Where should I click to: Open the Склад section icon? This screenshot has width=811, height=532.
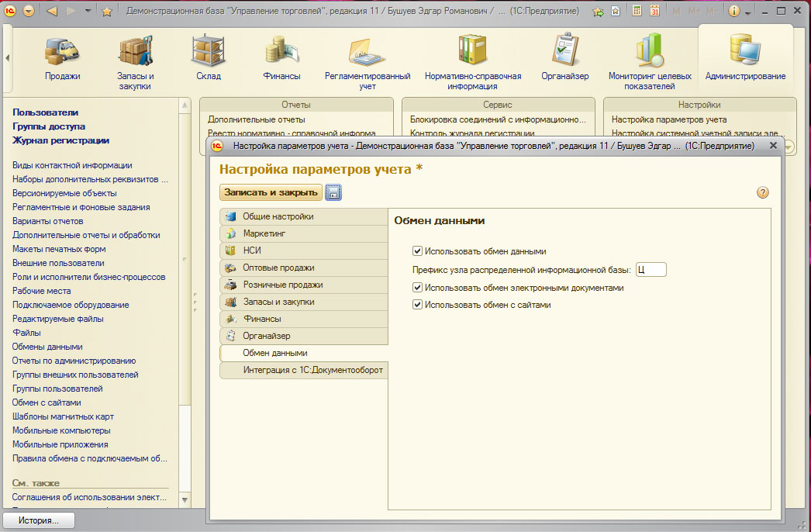click(208, 56)
